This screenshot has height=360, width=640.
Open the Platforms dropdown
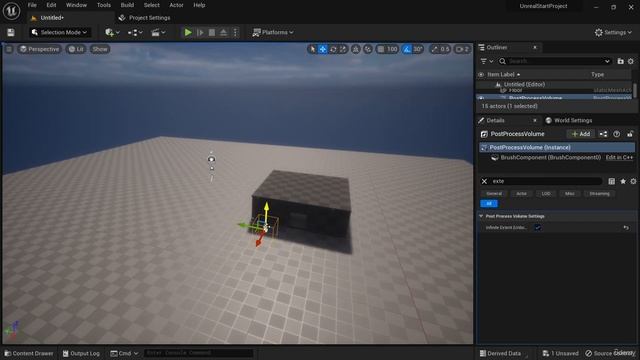(x=273, y=32)
